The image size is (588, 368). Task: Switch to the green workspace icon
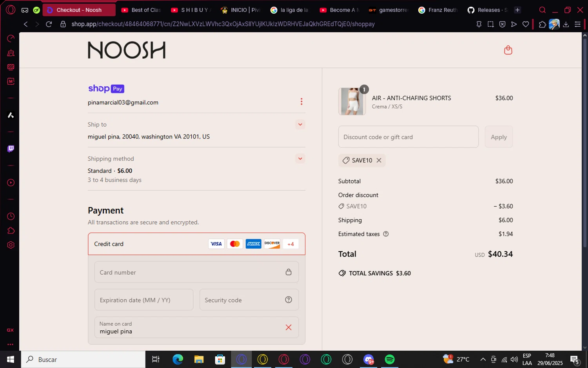click(36, 10)
